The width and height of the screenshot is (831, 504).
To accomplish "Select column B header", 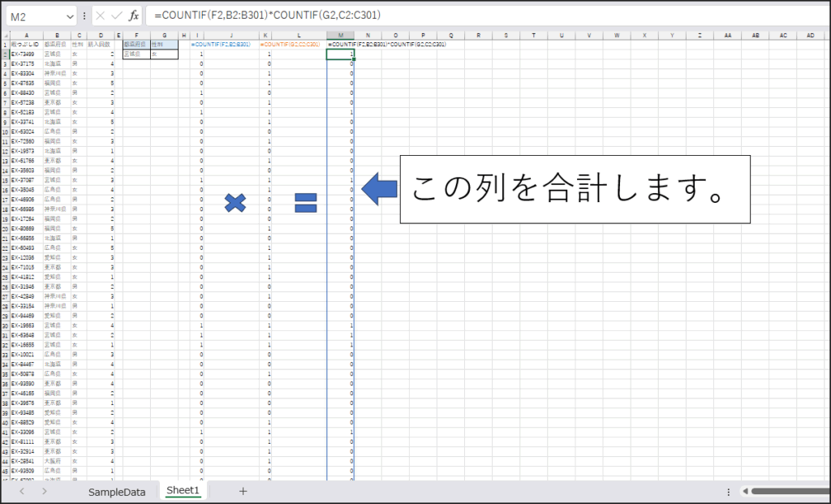I will click(57, 36).
